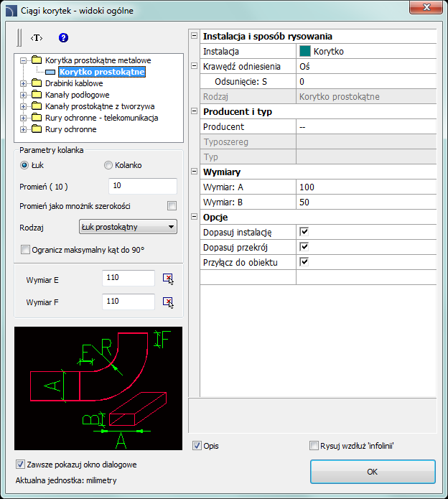The height and width of the screenshot is (499, 448).
Task: Click the Korytko prostokątne item icon
Action: pos(50,72)
